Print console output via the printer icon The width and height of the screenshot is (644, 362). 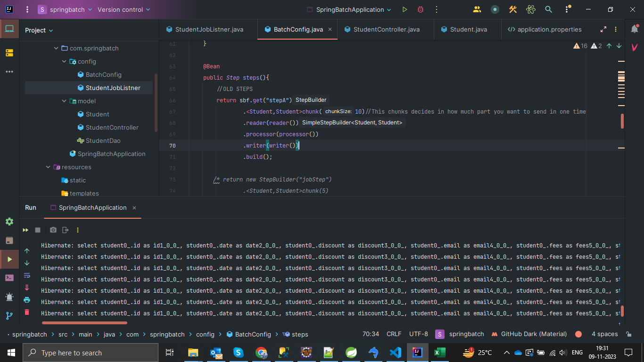27,299
